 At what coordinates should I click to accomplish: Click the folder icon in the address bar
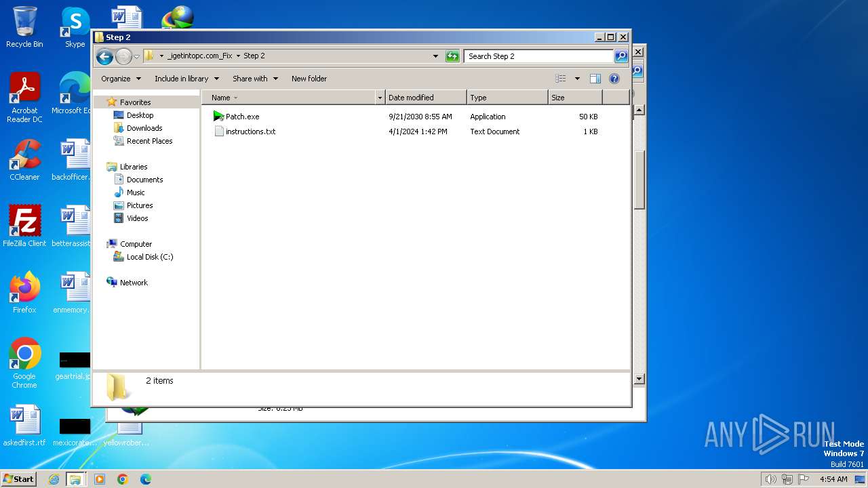point(149,56)
